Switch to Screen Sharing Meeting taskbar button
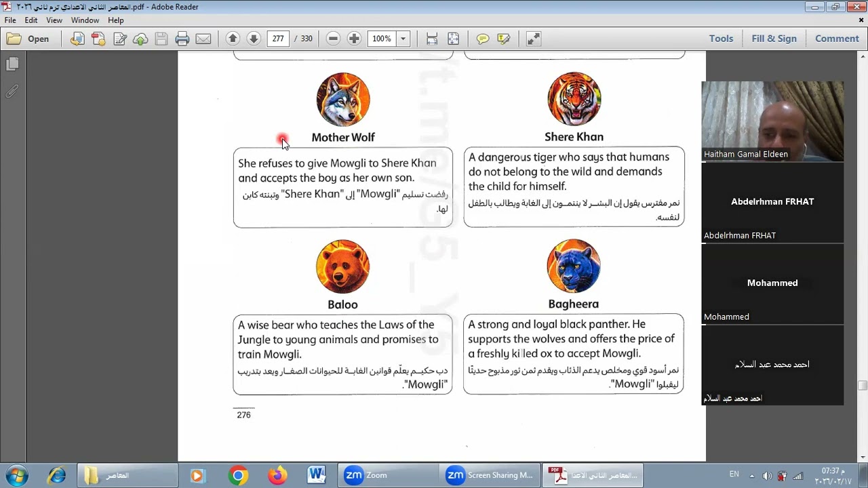The image size is (868, 488). 491,476
